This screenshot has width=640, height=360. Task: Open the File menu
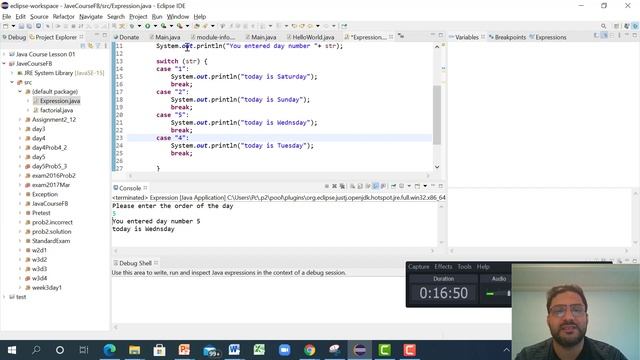coord(7,17)
